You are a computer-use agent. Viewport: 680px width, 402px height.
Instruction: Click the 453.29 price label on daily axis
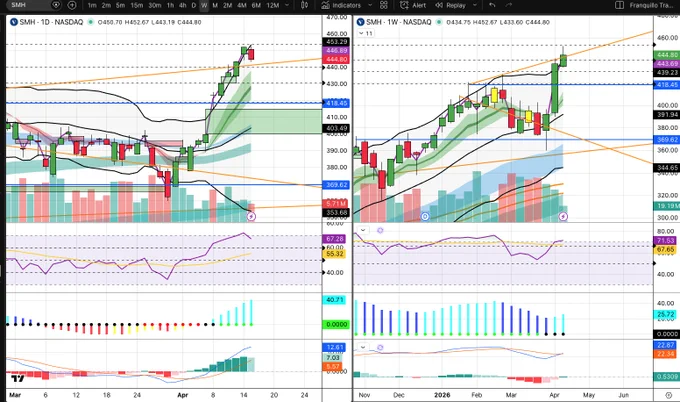[337, 42]
